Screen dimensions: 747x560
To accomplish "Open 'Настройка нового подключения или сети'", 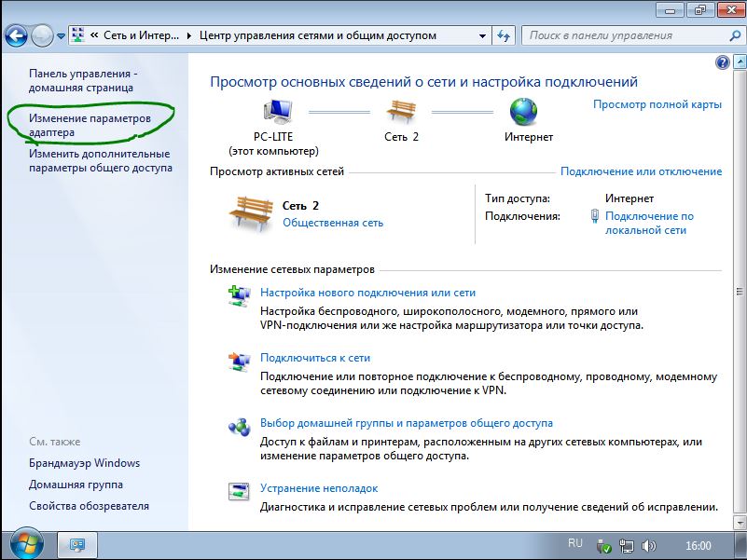I will point(367,293).
